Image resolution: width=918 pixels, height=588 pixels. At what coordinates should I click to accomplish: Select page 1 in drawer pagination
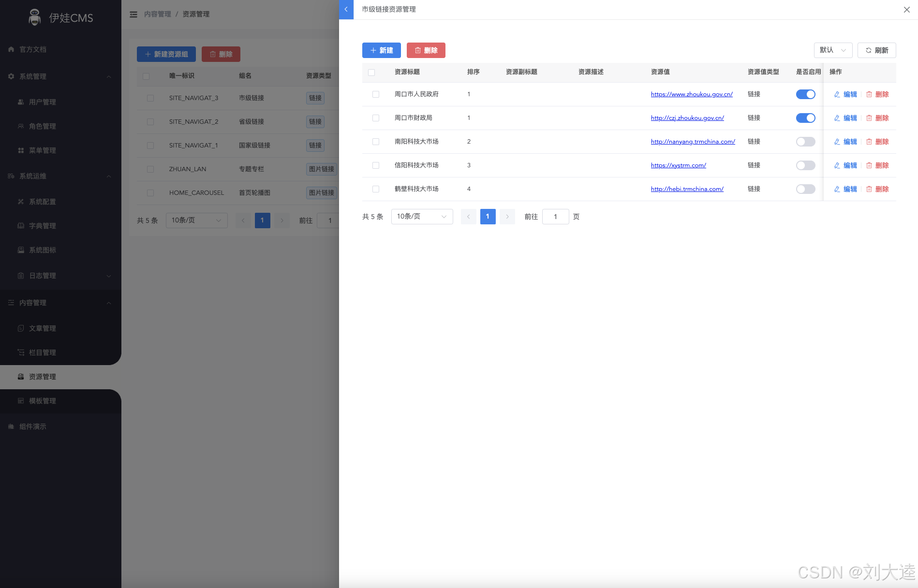488,217
